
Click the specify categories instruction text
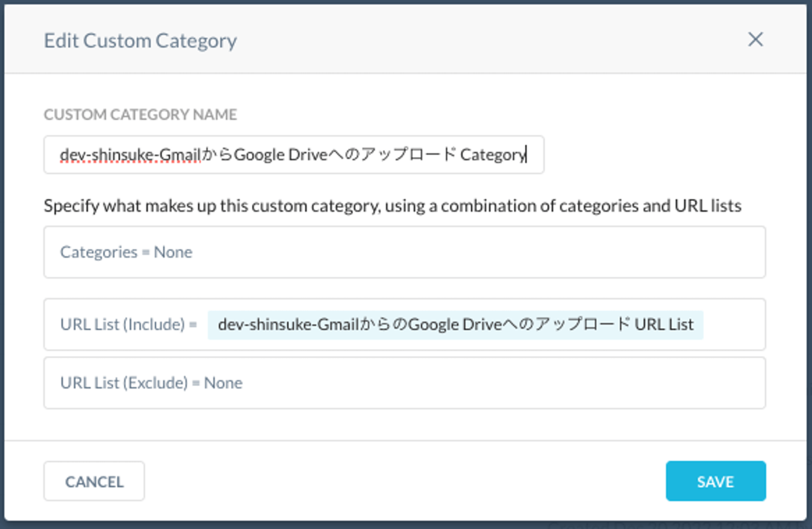(393, 206)
